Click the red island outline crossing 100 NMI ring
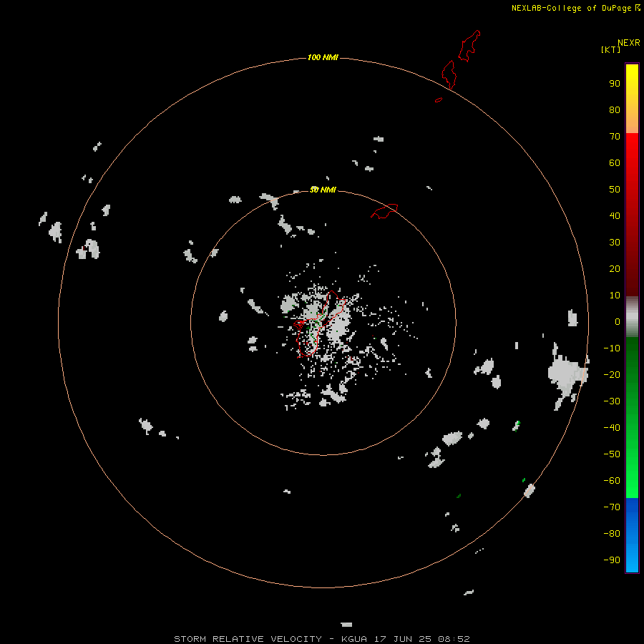This screenshot has width=644, height=644. pyautogui.click(x=449, y=74)
